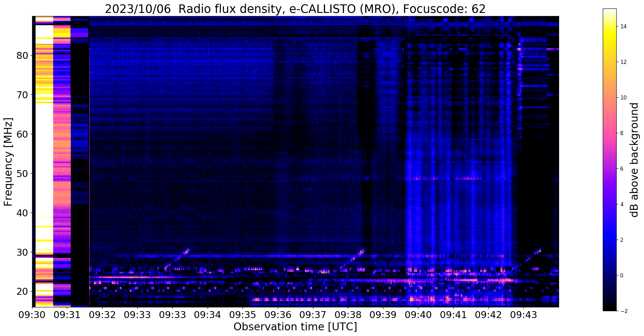Click the 09:40 time tick label

[x=418, y=315]
